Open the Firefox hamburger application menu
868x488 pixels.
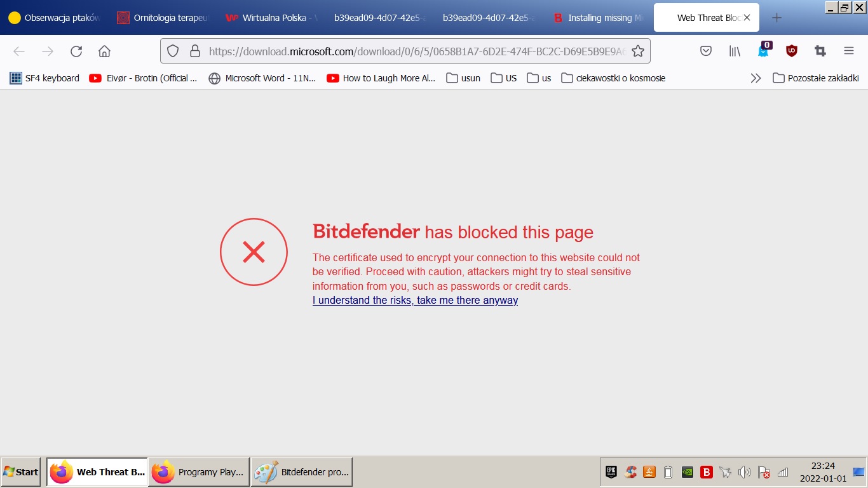[x=849, y=51]
